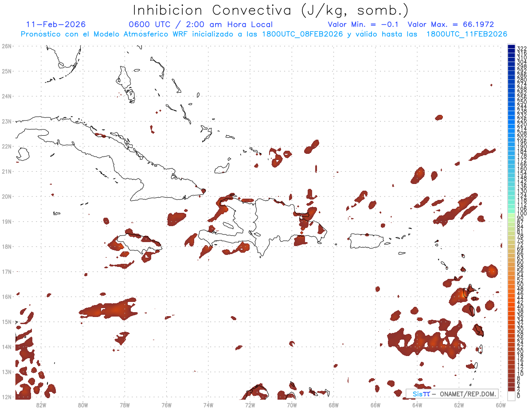Click the valid-until time '1800UTC_11FEB2026'
Viewport: 532px width, 411px height.
tap(466, 34)
